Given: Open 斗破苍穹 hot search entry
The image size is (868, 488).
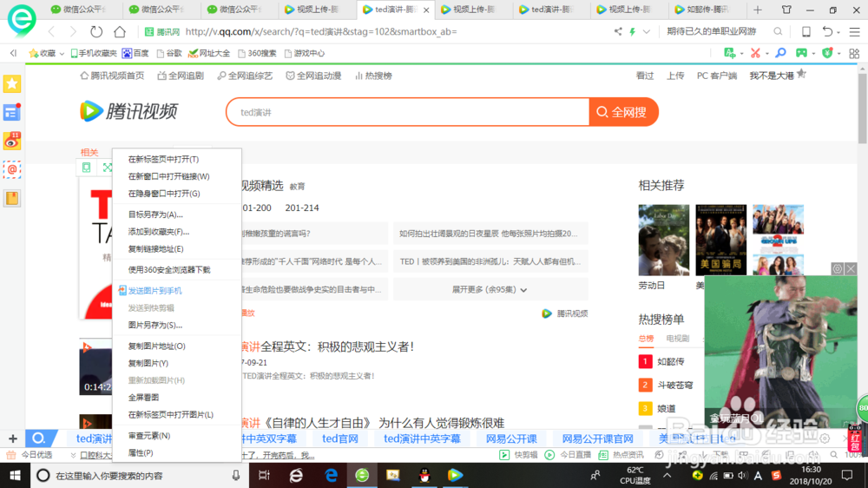Looking at the screenshot, I should pyautogui.click(x=674, y=385).
